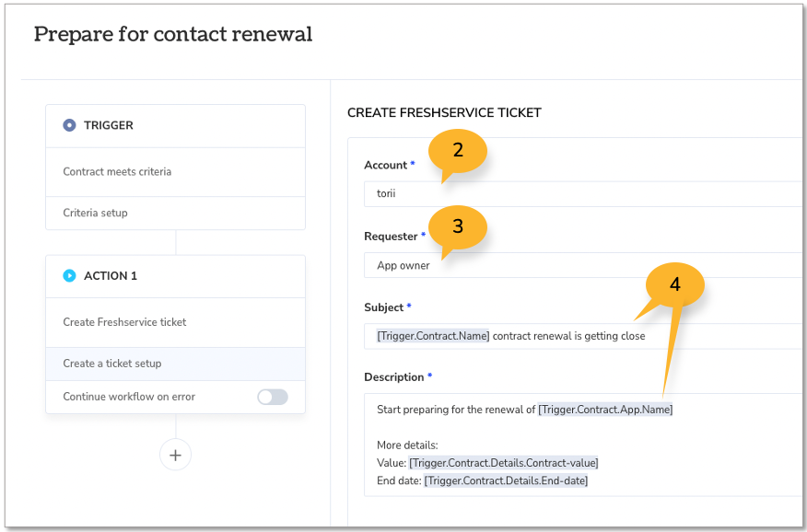The image size is (807, 532).
Task: Click the Trigger circle icon
Action: coord(69,125)
